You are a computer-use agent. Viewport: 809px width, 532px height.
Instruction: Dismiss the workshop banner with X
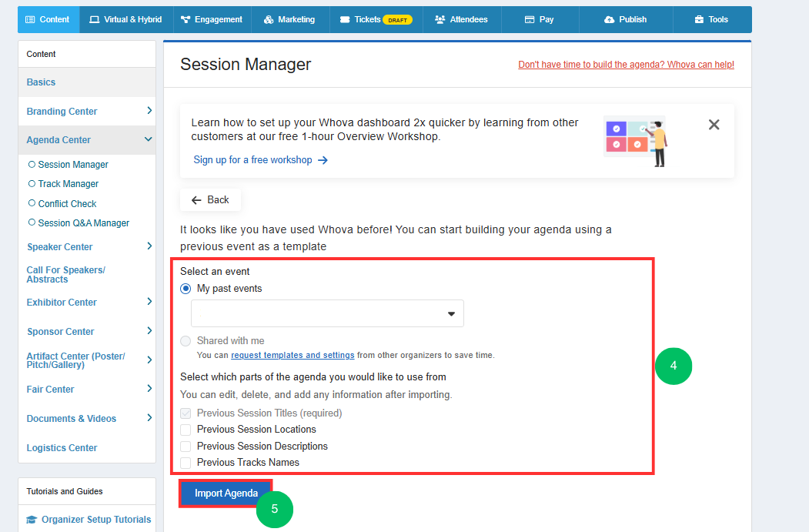714,125
